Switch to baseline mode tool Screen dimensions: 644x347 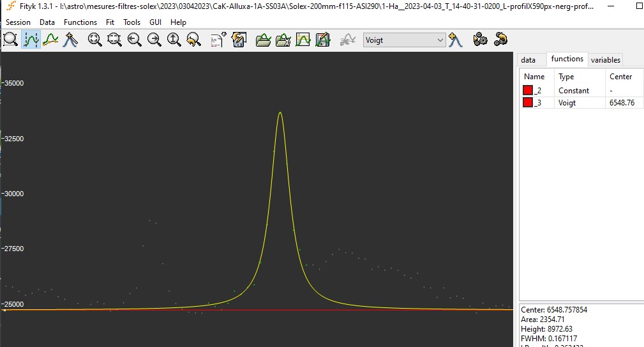pyautogui.click(x=50, y=40)
